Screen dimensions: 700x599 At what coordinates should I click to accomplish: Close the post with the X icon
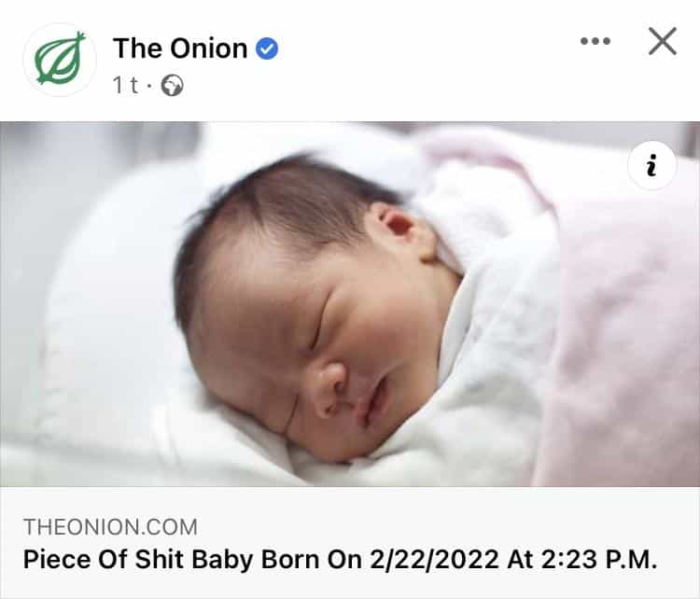(x=662, y=41)
